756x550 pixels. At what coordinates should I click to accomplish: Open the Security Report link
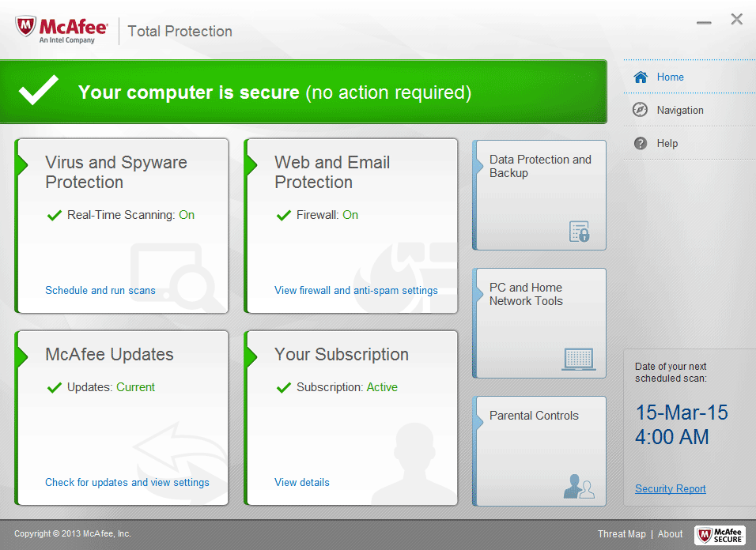(x=670, y=488)
